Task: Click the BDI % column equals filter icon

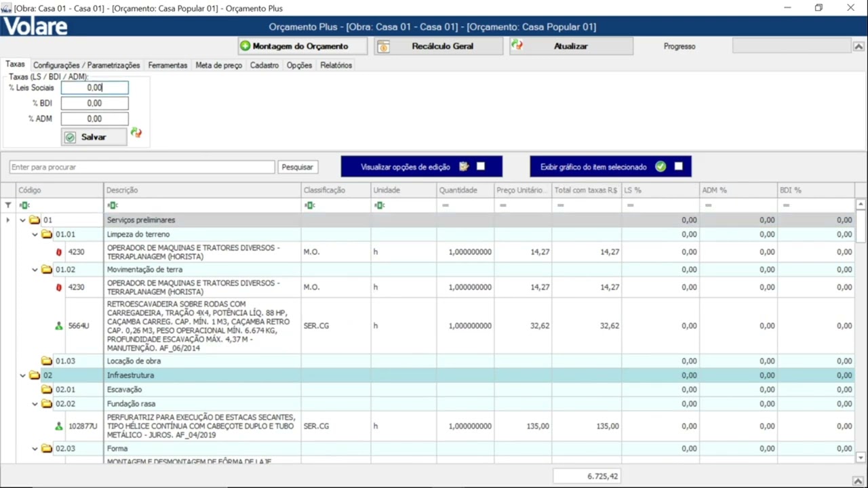Action: click(787, 205)
